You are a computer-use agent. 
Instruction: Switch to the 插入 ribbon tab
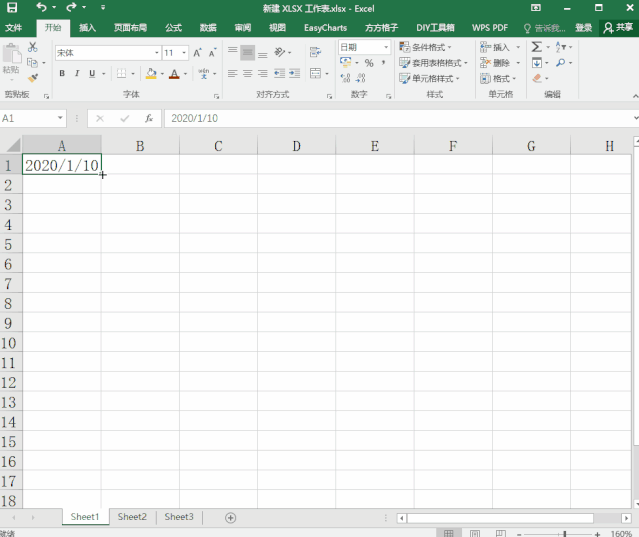[87, 28]
